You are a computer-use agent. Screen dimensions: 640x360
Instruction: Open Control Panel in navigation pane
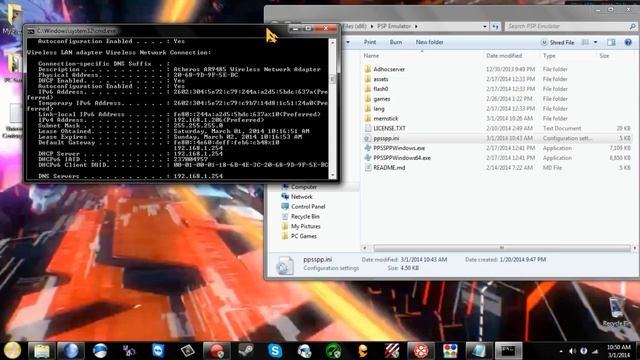[308, 207]
